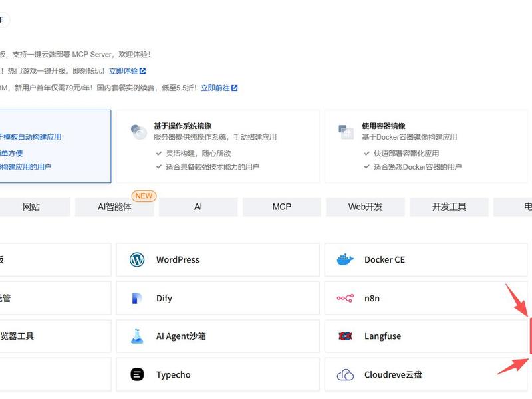This screenshot has width=532, height=399.
Task: Click the text 快速部署容器化应用
Action: pos(406,154)
